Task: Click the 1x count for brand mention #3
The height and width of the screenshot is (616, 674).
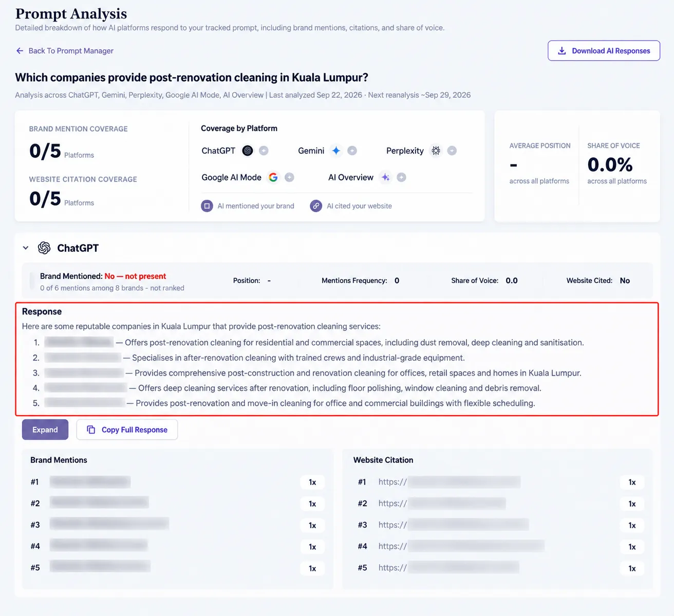Action: click(x=312, y=525)
